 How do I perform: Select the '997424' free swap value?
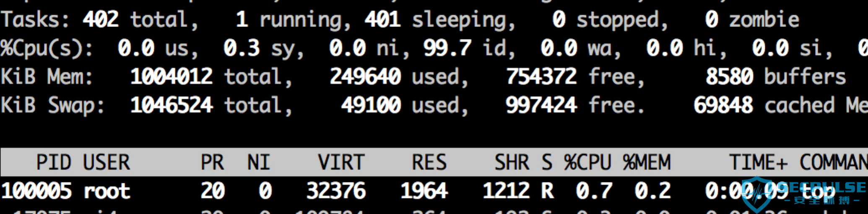[541, 105]
